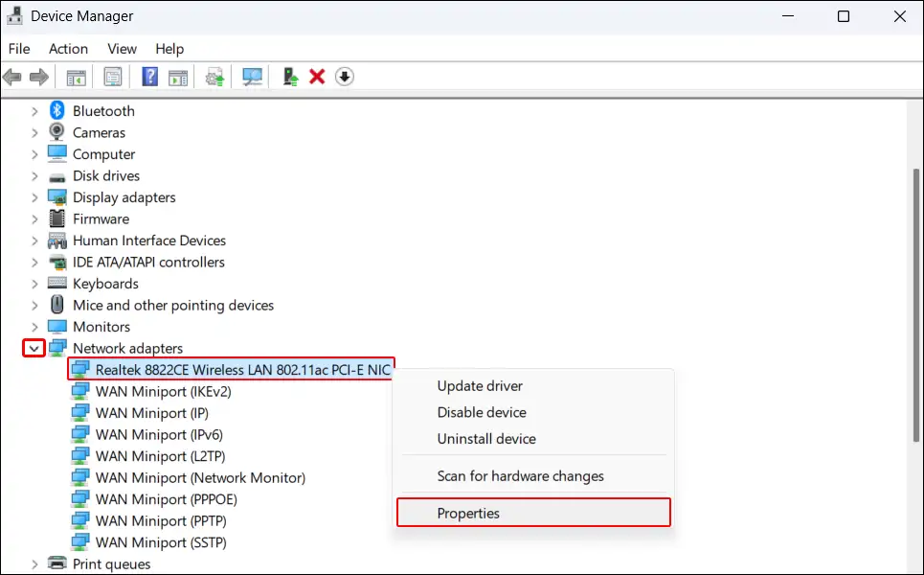Choose Uninstall device from context menu
The height and width of the screenshot is (575, 924).
tap(533, 439)
